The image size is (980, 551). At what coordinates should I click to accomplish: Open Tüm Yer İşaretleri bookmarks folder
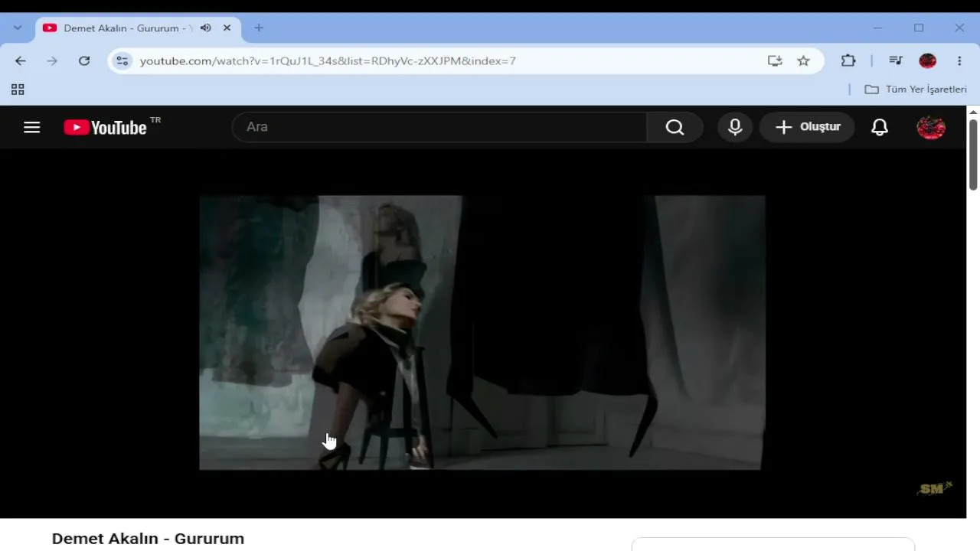point(916,90)
